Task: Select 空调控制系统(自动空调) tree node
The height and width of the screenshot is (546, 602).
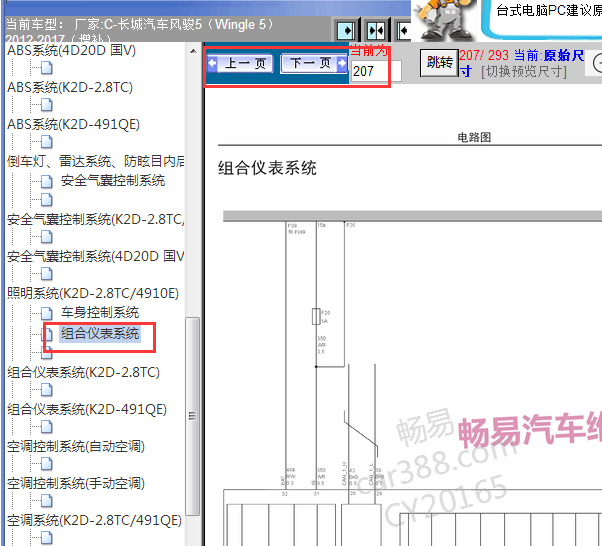Action: [76, 447]
